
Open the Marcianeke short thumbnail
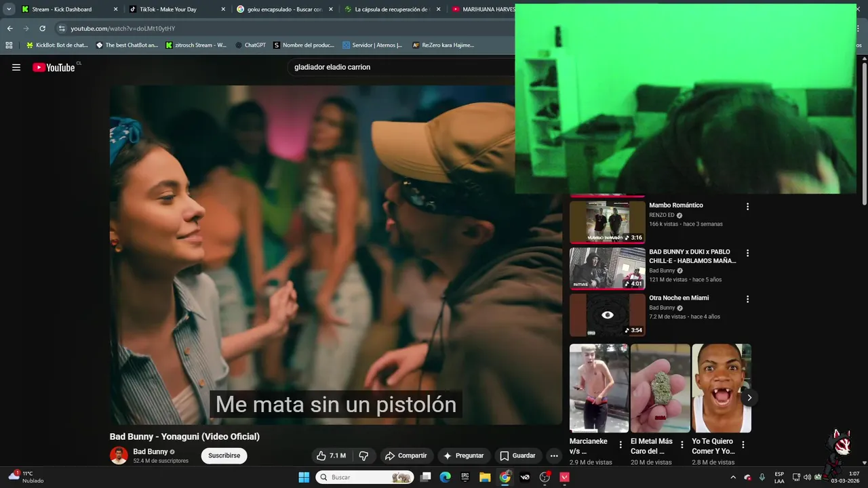pyautogui.click(x=599, y=388)
